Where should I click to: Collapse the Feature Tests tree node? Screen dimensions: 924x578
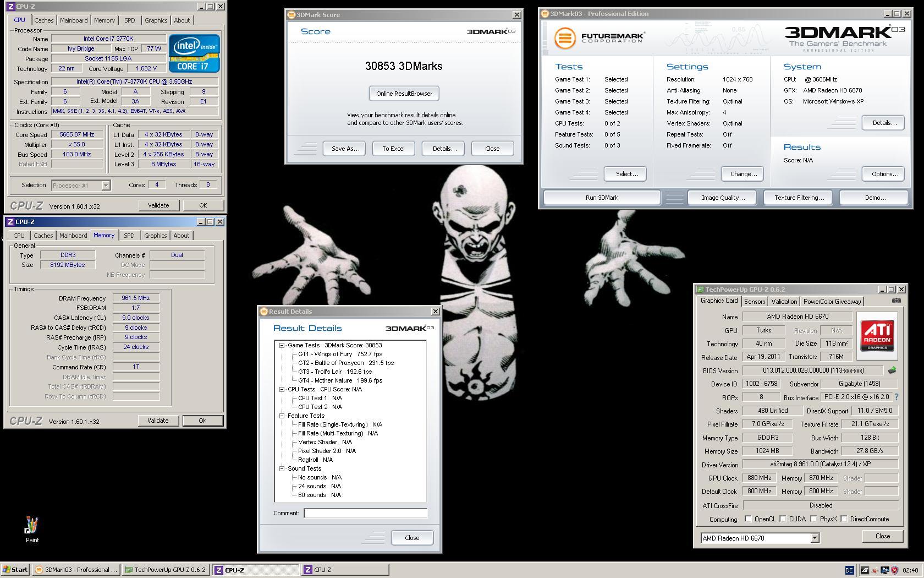282,416
